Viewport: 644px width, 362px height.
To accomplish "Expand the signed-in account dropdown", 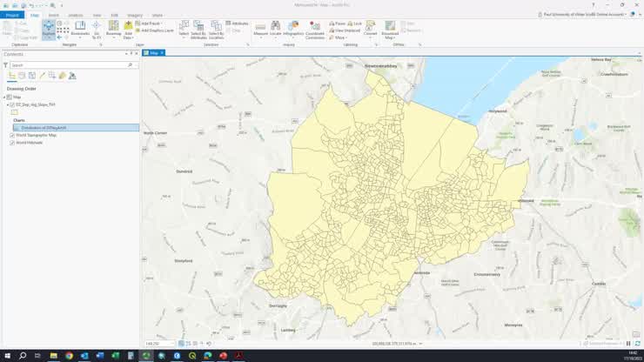I will 626,15.
